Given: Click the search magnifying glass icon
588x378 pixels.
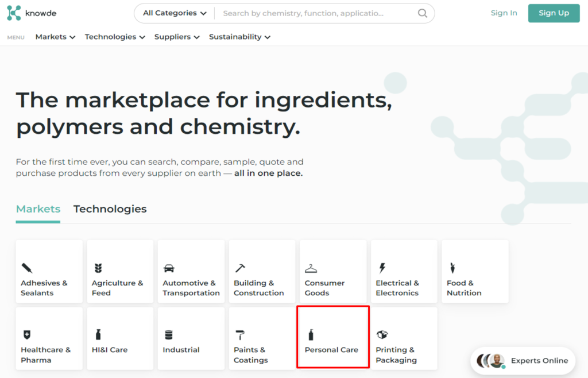Looking at the screenshot, I should [x=422, y=13].
